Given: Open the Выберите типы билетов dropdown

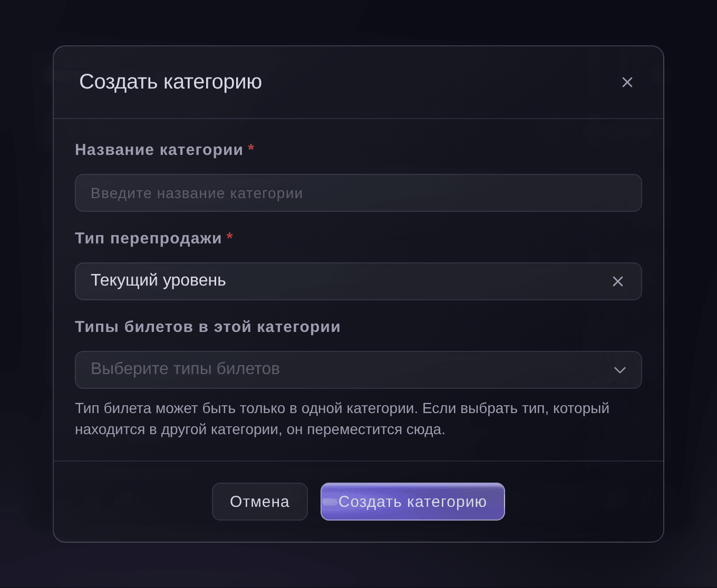Looking at the screenshot, I should (358, 370).
